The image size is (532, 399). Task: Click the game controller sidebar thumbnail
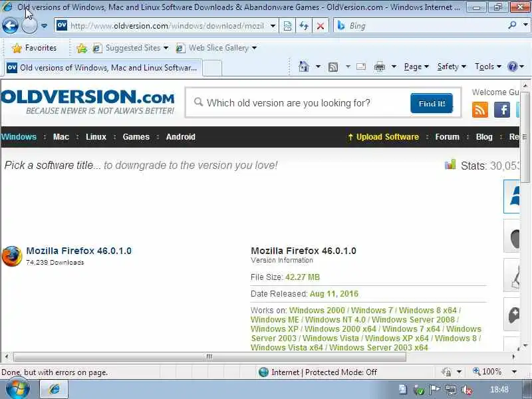[x=512, y=315]
